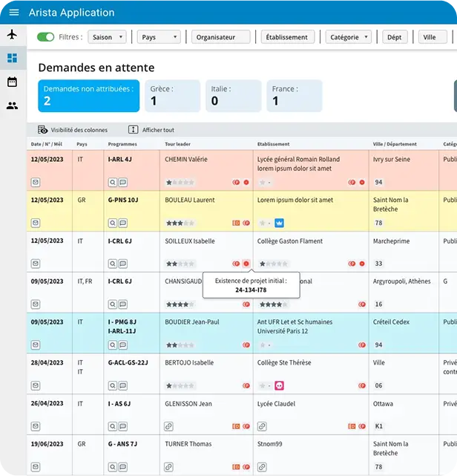Click red dot icon for Collège Gaston Flament
This screenshot has height=476, width=457.
click(362, 264)
